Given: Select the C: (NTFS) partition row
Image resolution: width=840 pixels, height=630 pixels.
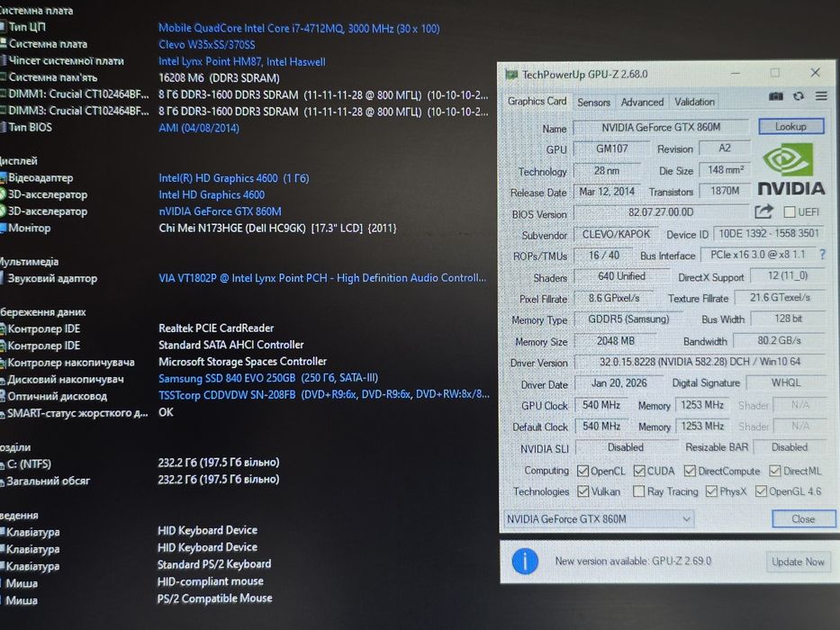Looking at the screenshot, I should (x=140, y=463).
